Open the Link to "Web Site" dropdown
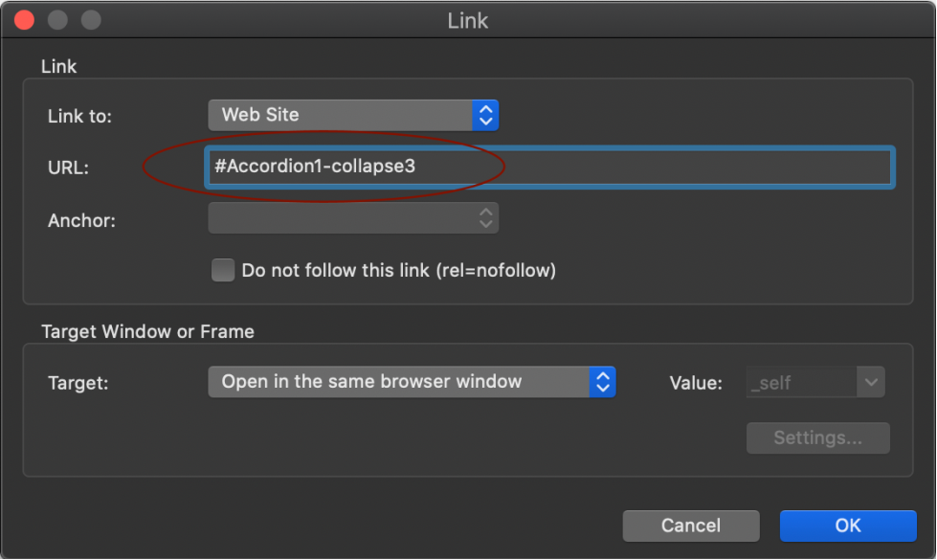Viewport: 937px width, 560px height. click(x=352, y=115)
